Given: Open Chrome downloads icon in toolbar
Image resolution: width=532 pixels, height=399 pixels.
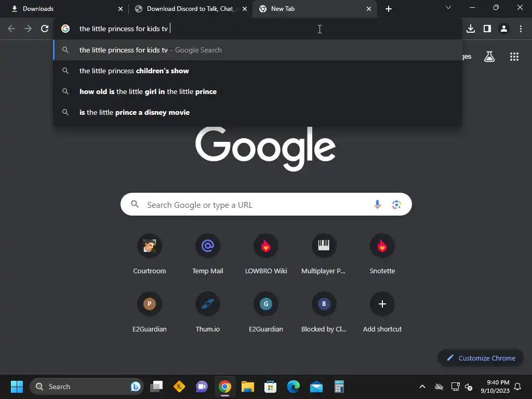Looking at the screenshot, I should pos(471,29).
